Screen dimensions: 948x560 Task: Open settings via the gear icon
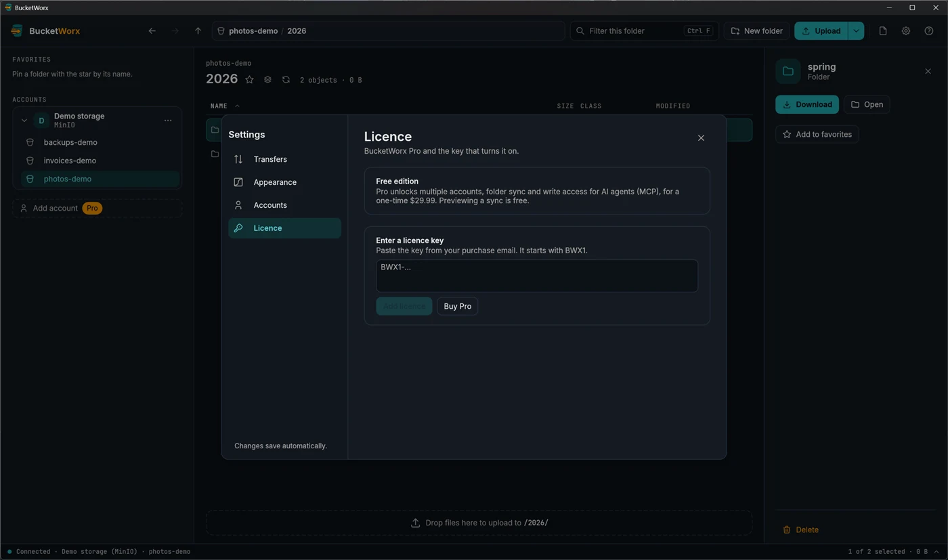[906, 30]
